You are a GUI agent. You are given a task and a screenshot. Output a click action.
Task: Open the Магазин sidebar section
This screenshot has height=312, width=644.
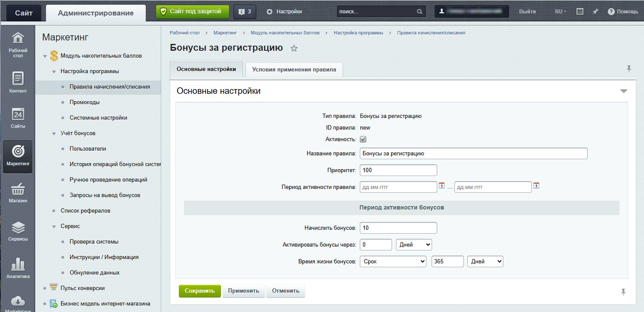coord(18,193)
